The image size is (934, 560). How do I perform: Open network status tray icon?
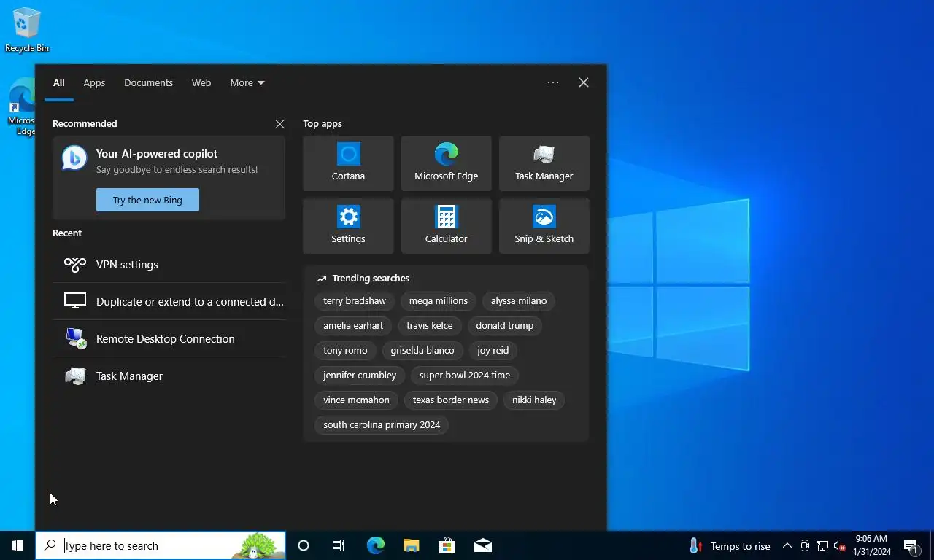pyautogui.click(x=822, y=545)
